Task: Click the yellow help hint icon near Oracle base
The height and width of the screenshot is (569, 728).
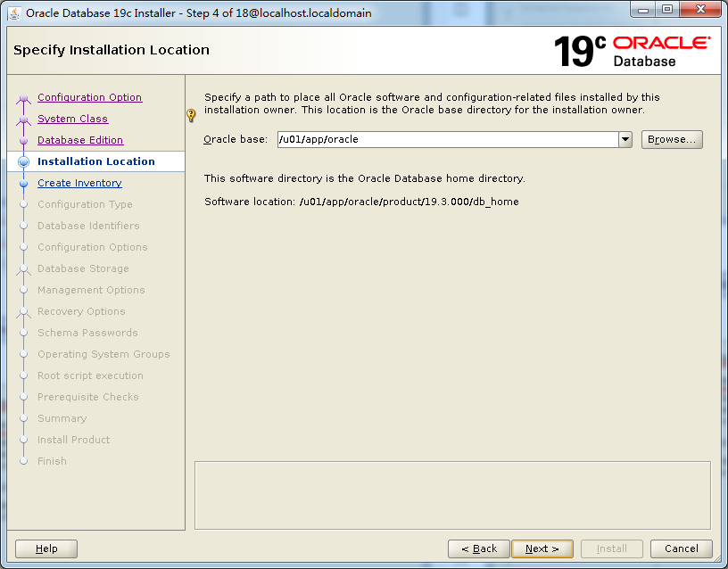Action: 190,115
